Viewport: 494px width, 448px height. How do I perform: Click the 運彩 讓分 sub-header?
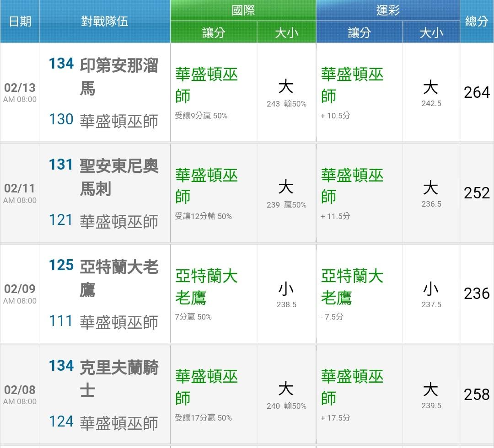point(359,32)
